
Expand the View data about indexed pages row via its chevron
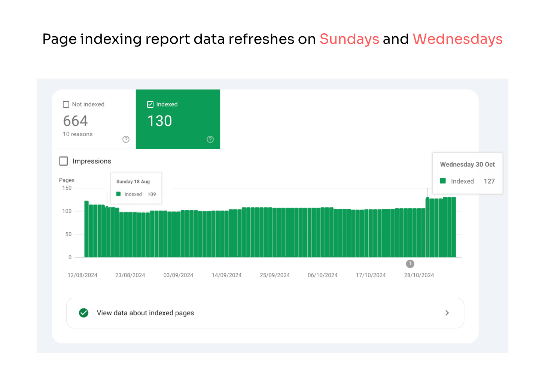point(447,313)
